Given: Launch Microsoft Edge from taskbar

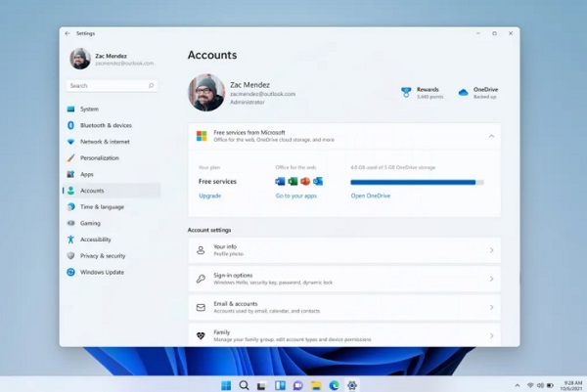Looking at the screenshot, I should coord(334,385).
